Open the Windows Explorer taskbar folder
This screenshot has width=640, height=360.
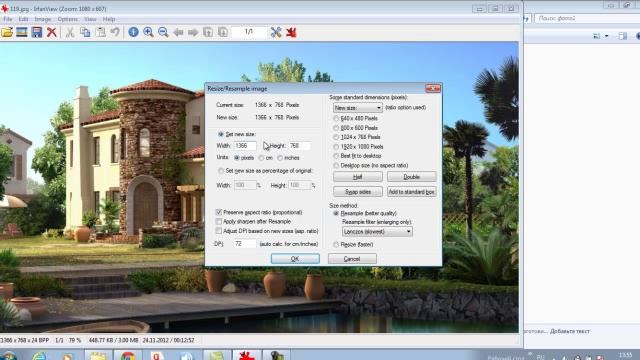(x=98, y=356)
